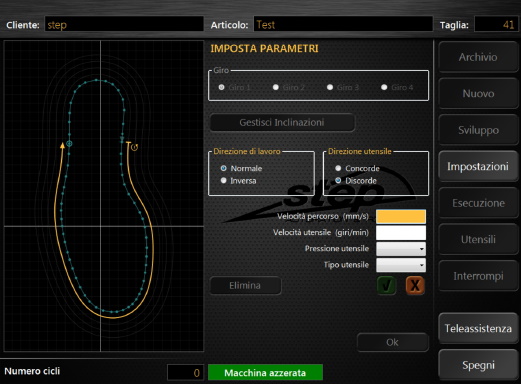This screenshot has height=384, width=521.
Task: Click the Ok button
Action: 392,342
